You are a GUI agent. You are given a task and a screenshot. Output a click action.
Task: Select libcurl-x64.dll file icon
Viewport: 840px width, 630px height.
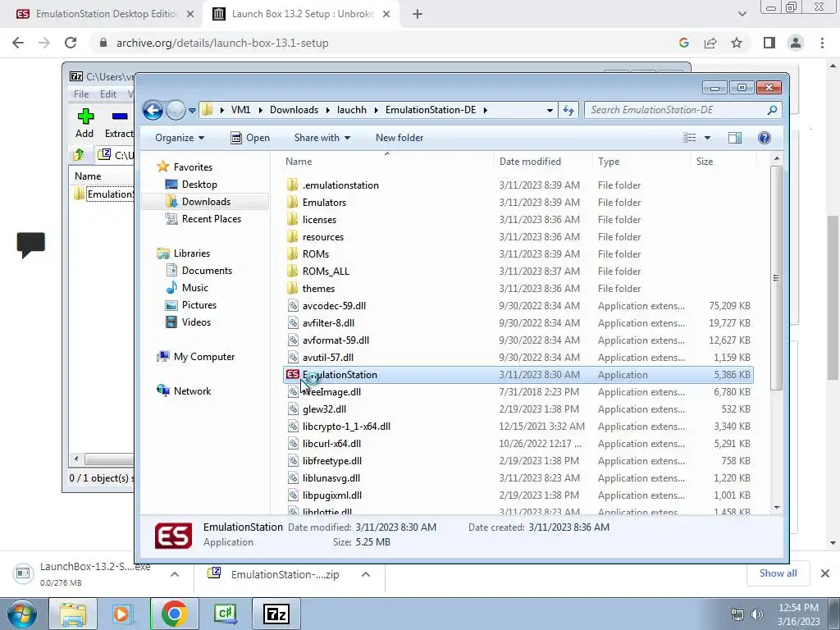pos(293,444)
